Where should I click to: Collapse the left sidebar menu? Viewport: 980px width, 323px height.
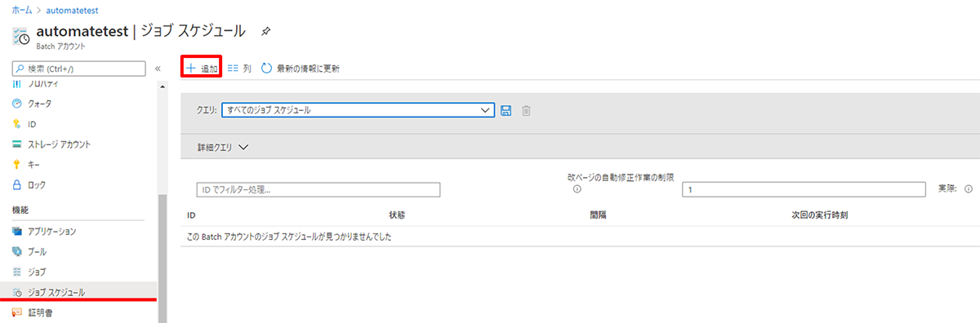click(x=158, y=69)
